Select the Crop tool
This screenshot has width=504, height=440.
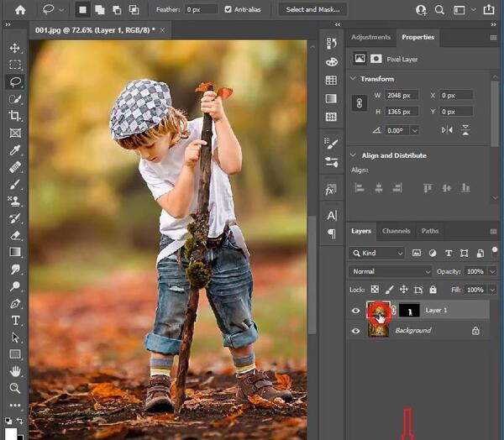[x=15, y=116]
